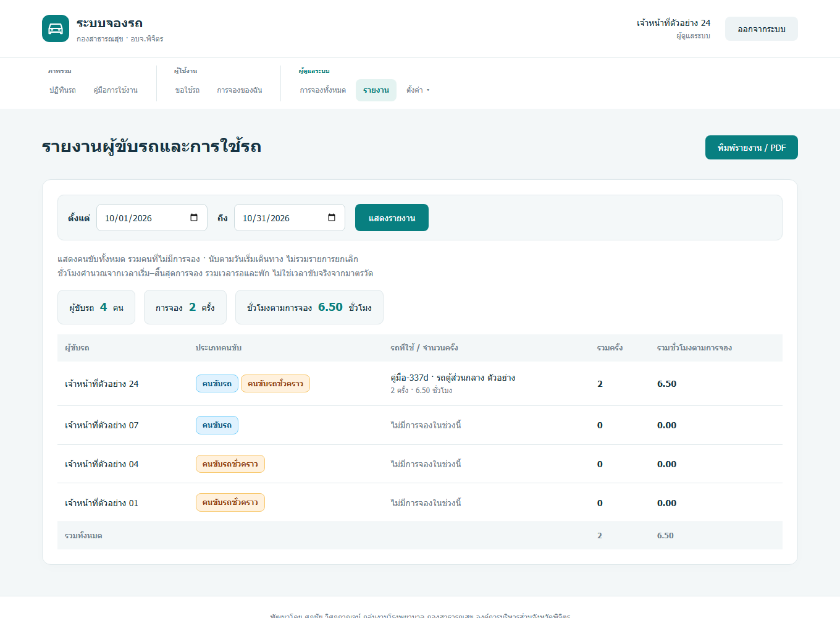This screenshot has height=618, width=840.
Task: Click the start date field 10/01/2026
Action: (x=152, y=218)
